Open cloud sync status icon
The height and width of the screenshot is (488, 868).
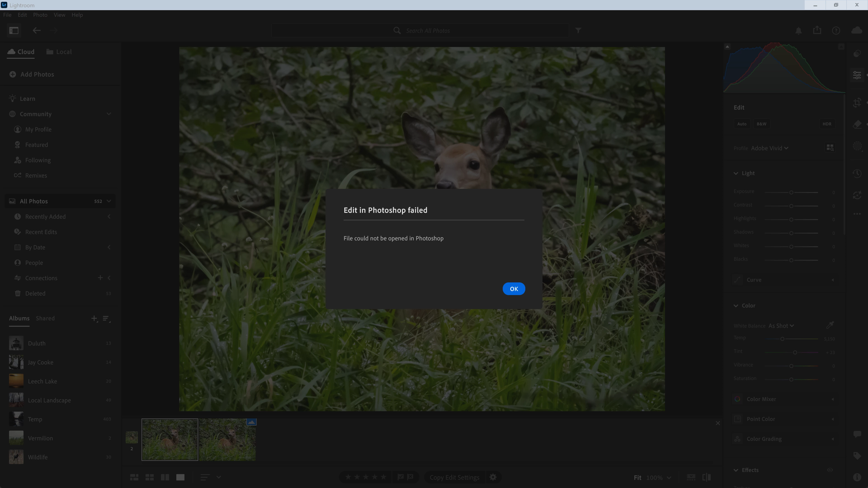point(856,31)
